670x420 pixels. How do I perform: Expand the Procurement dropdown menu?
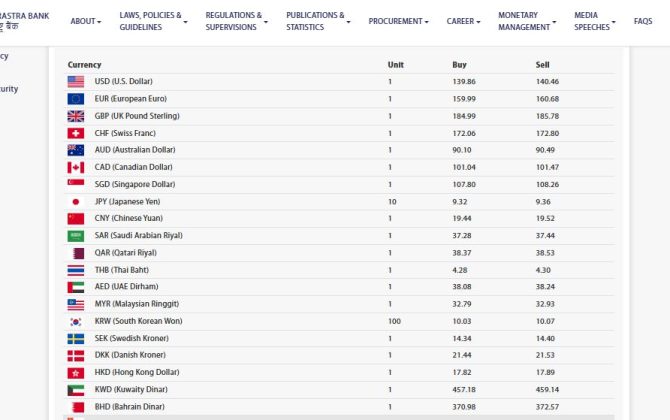[x=398, y=21]
